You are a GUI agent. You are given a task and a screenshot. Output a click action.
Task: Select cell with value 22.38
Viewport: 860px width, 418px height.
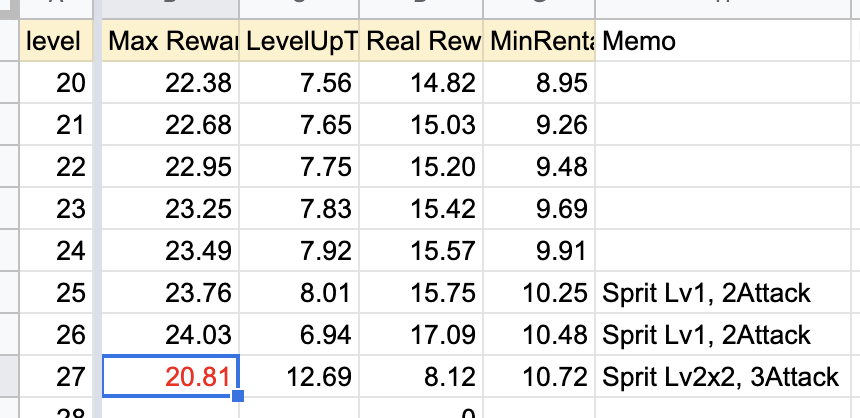click(x=171, y=83)
